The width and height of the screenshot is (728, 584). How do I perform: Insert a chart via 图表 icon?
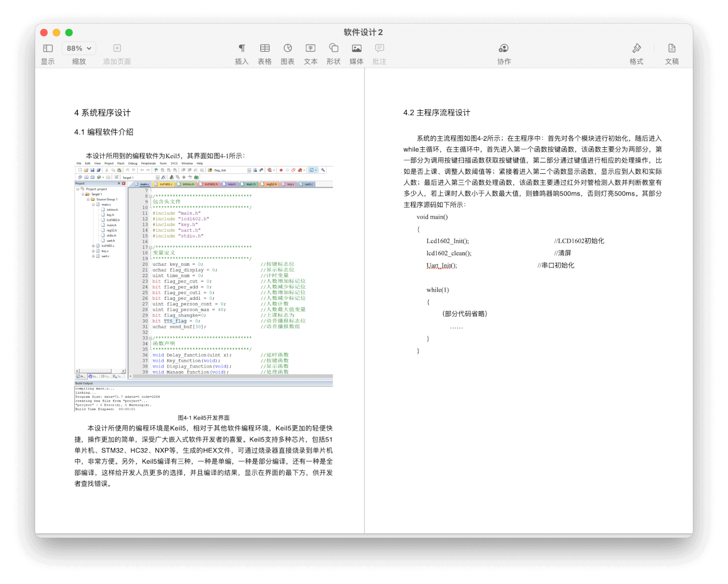pyautogui.click(x=288, y=48)
